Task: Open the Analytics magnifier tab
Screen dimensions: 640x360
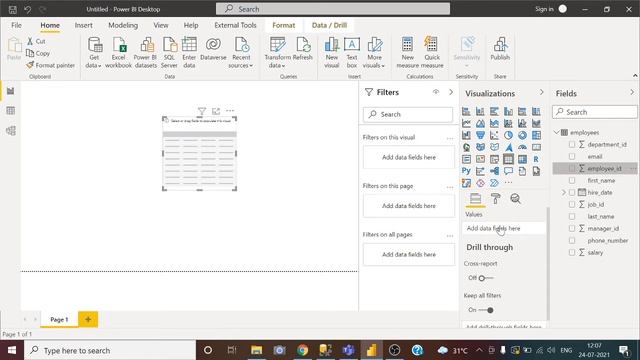Action: click(x=516, y=199)
